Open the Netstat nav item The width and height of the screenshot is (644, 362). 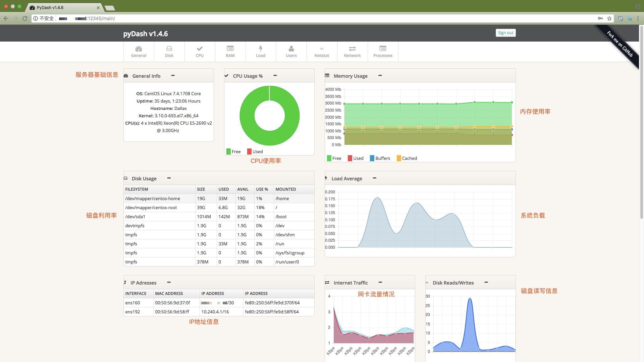322,52
